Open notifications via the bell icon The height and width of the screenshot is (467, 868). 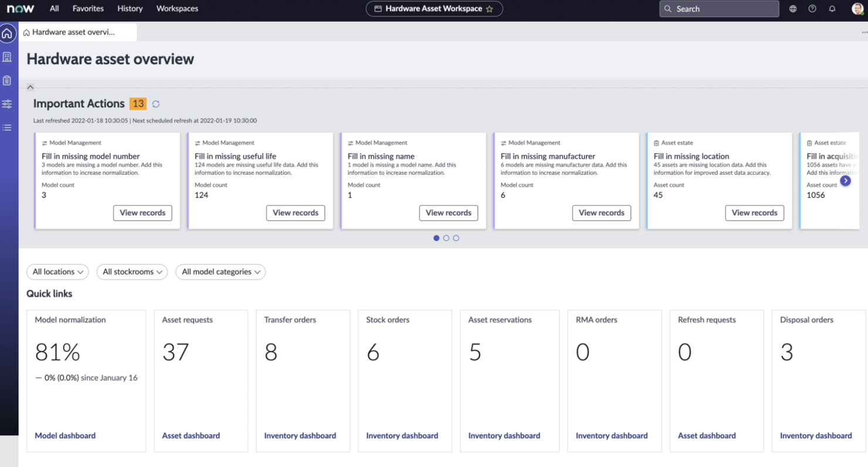click(x=832, y=9)
